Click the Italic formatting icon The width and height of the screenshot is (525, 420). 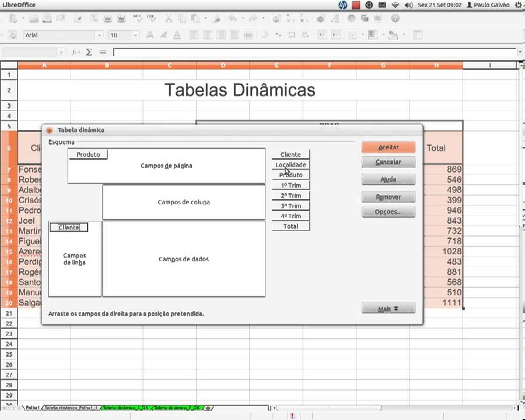click(163, 35)
